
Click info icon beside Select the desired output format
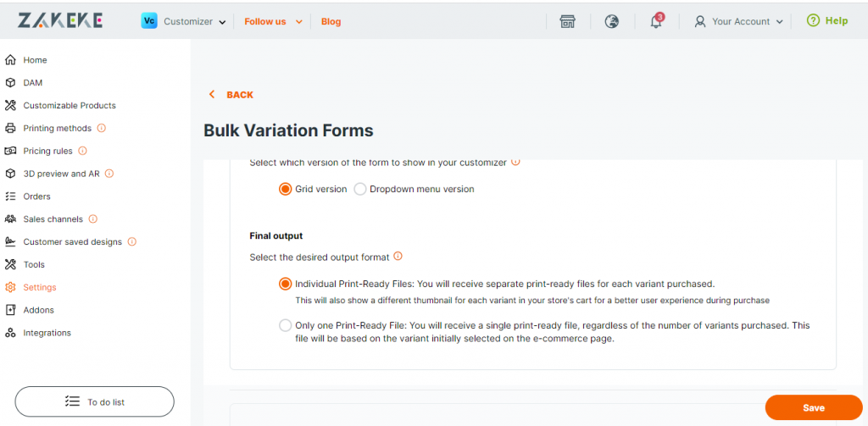[398, 257]
